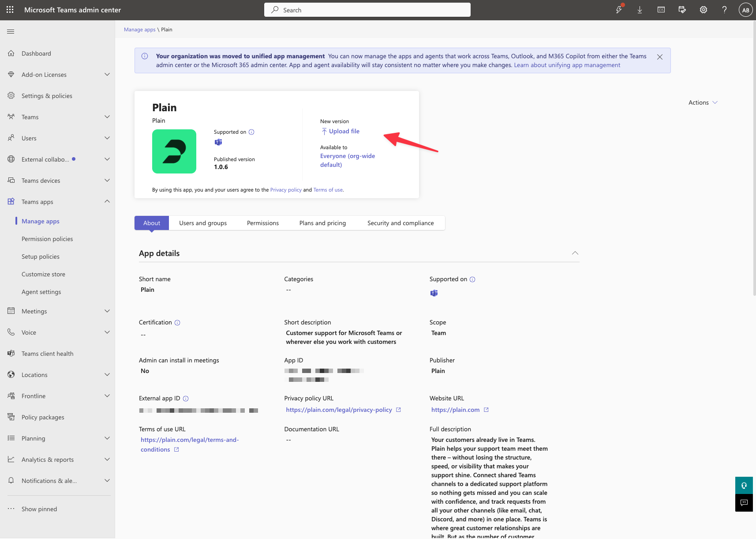The image size is (756, 539).
Task: Collapse the hamburger navigation menu
Action: pyautogui.click(x=11, y=31)
